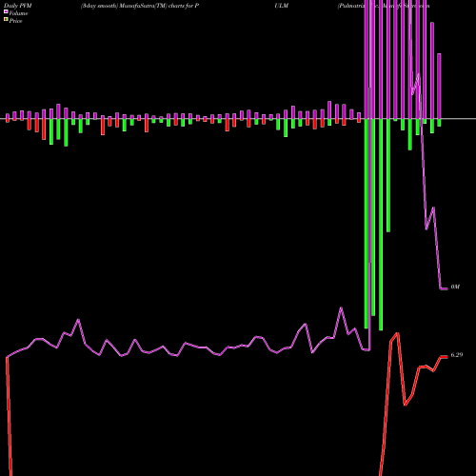Screen dimensions: 476x476
Task: Click the 'Daily PVM' chart title
Action: pos(18,6)
